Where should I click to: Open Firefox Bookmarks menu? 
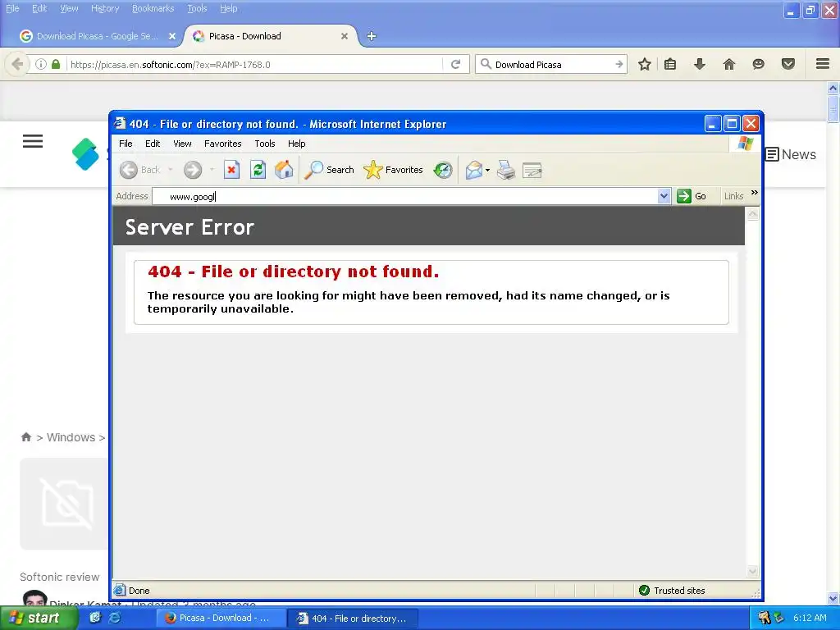153,8
